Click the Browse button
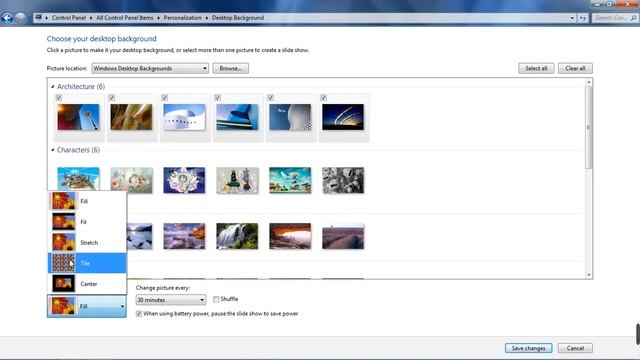The width and height of the screenshot is (640, 360). point(231,68)
